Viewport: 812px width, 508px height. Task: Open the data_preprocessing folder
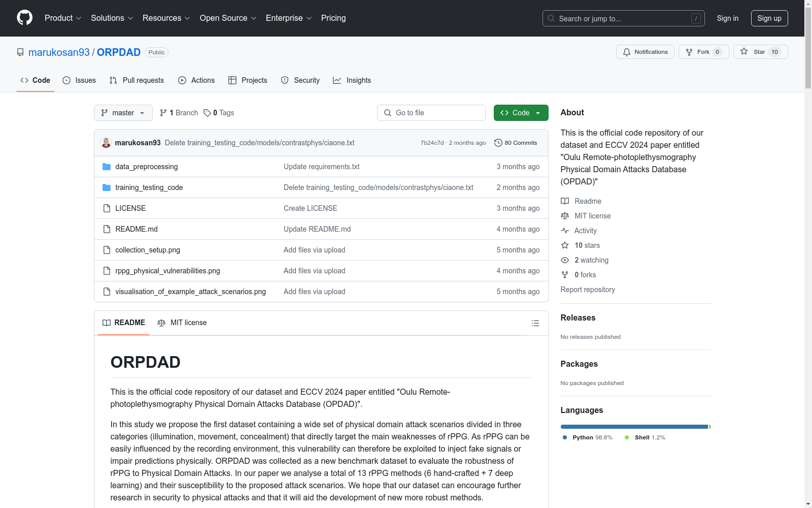coord(147,167)
